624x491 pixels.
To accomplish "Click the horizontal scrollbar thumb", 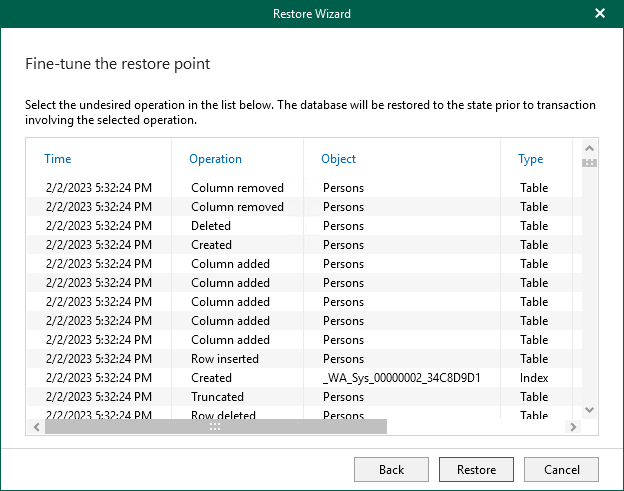I will (x=215, y=427).
